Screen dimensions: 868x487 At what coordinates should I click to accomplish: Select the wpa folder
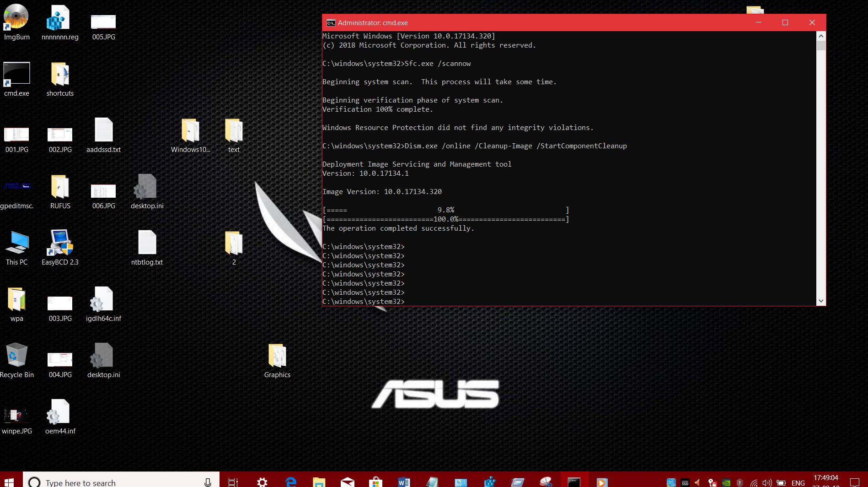point(16,304)
